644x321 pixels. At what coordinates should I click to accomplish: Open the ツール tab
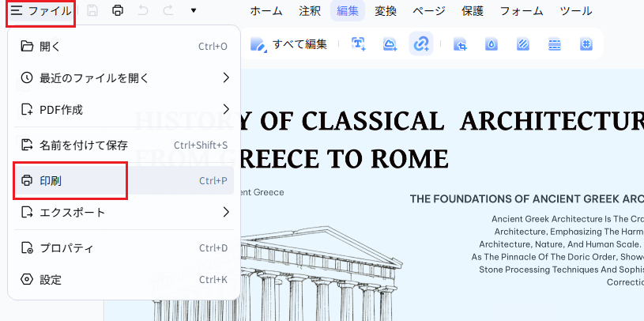[576, 11]
